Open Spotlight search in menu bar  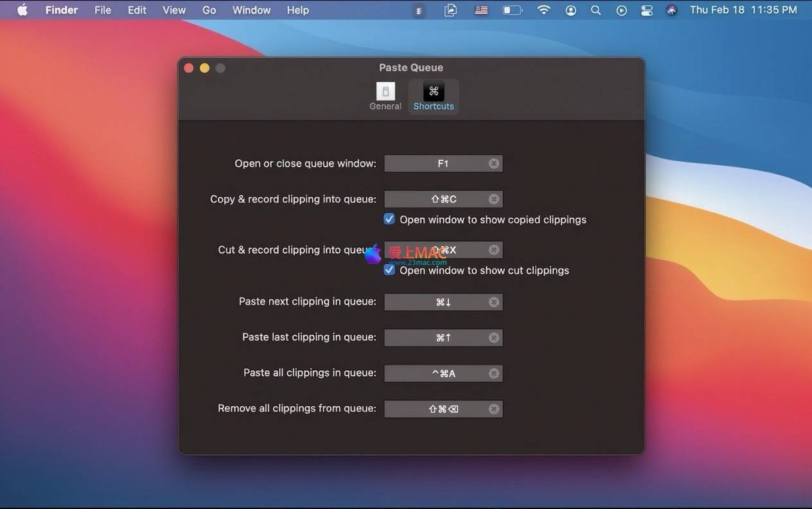tap(596, 10)
